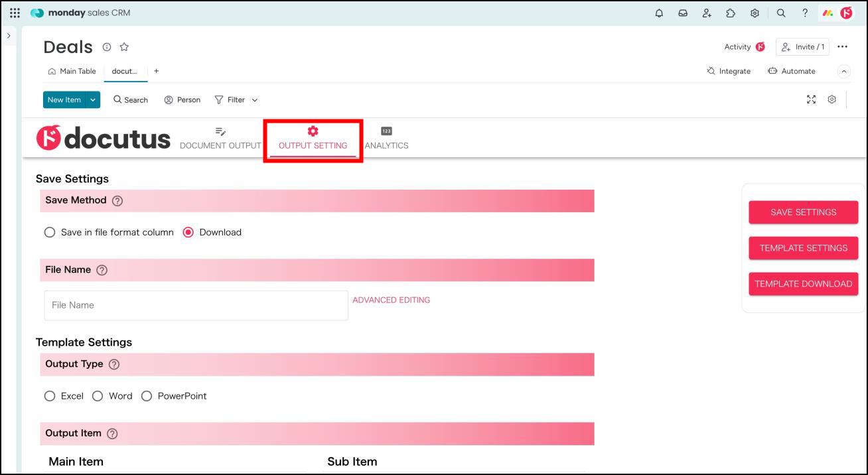Select Save in file format column option

click(x=50, y=232)
